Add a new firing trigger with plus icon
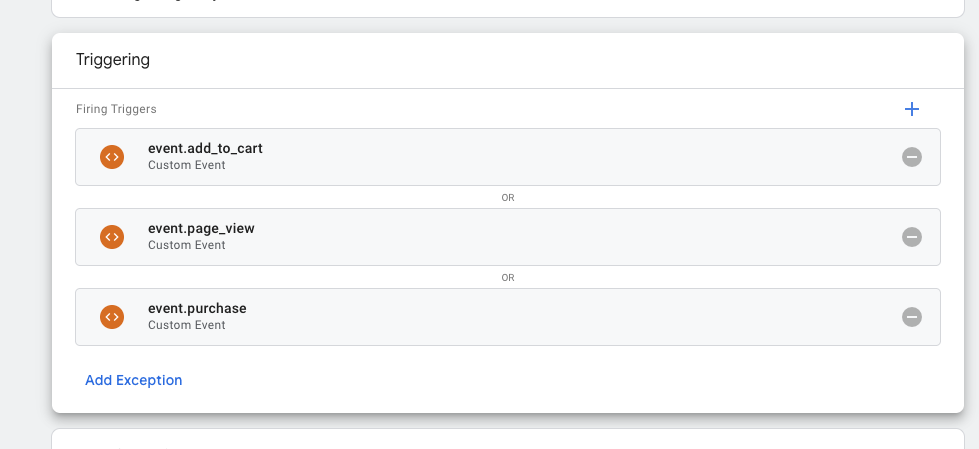Image resolution: width=979 pixels, height=449 pixels. (x=911, y=109)
